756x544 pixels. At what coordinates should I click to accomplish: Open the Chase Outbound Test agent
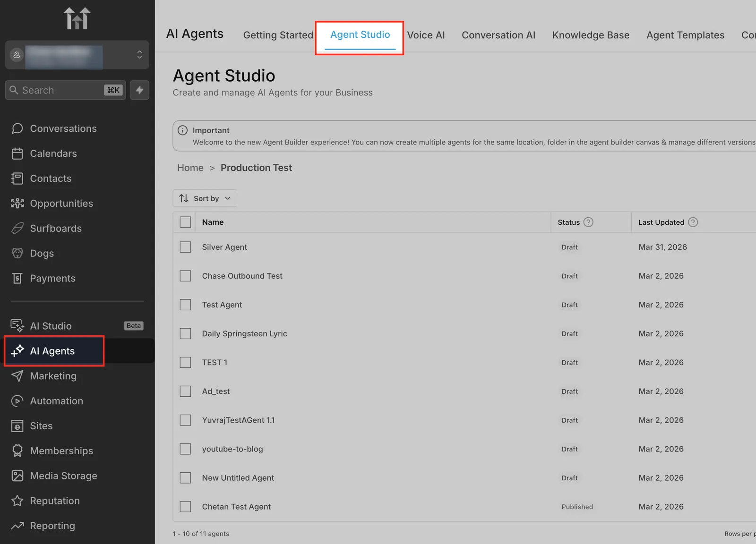pos(242,276)
